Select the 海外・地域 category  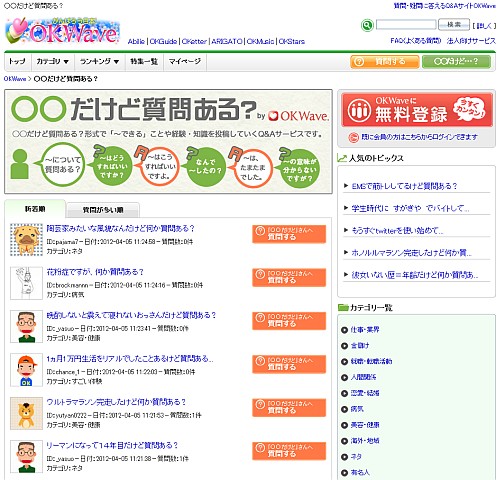click(365, 441)
